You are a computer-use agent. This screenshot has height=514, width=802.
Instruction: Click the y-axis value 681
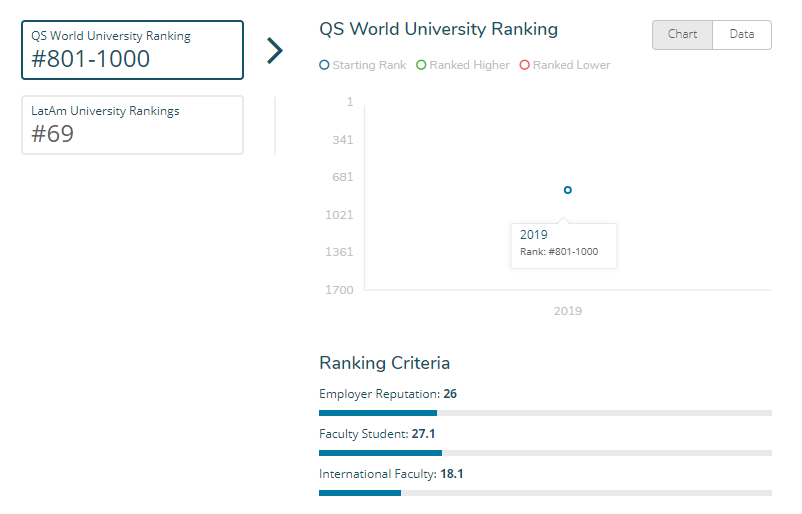point(343,177)
